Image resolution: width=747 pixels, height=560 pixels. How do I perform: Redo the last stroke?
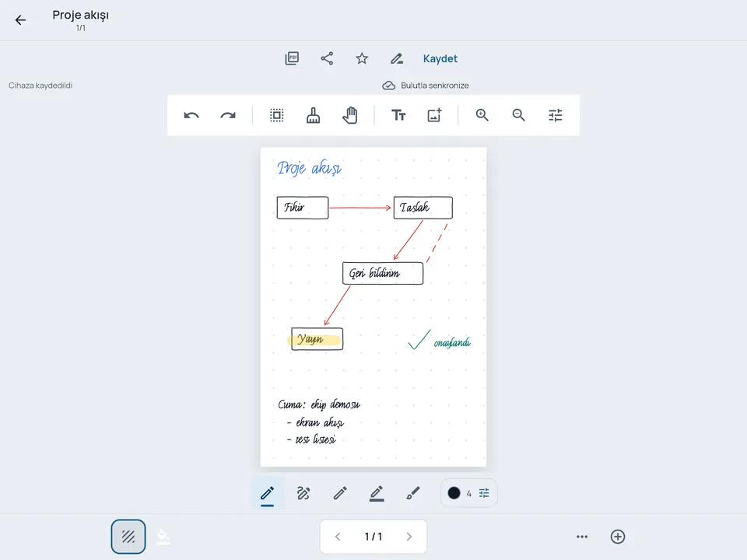coord(228,115)
